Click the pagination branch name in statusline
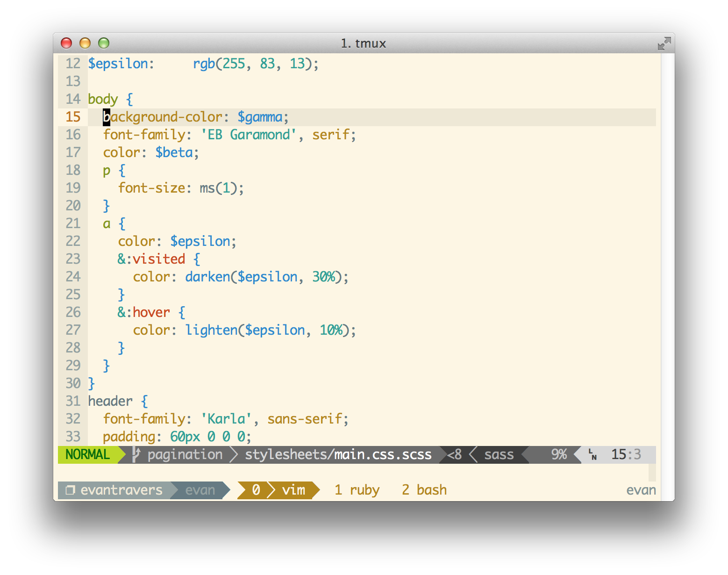Screen dimensions: 728x575 click(x=185, y=454)
